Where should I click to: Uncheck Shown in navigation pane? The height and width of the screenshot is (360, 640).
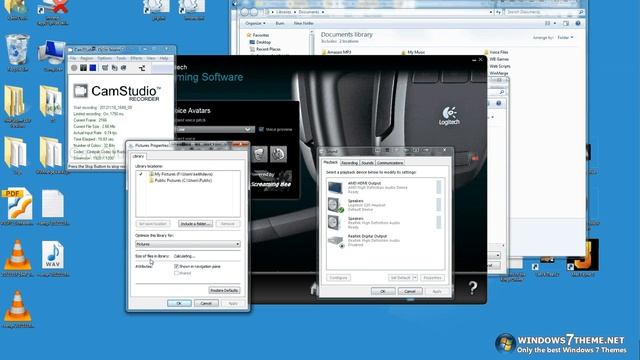[176, 266]
